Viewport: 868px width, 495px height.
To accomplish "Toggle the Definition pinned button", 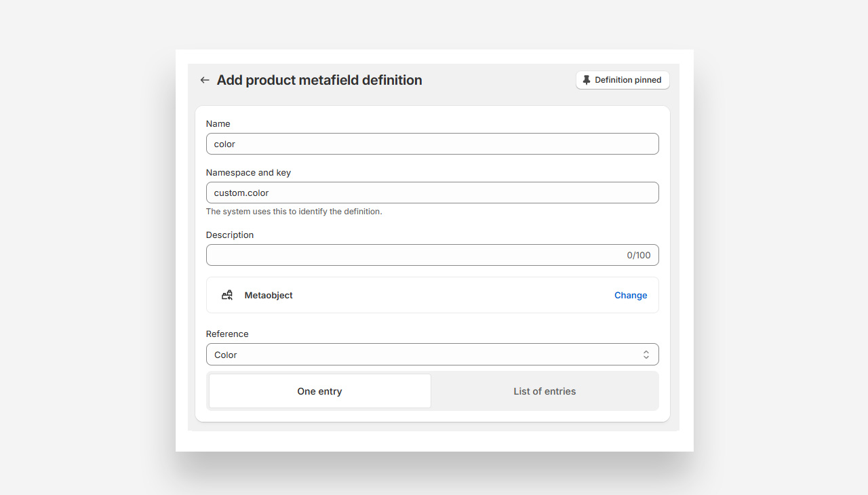I will 623,80.
